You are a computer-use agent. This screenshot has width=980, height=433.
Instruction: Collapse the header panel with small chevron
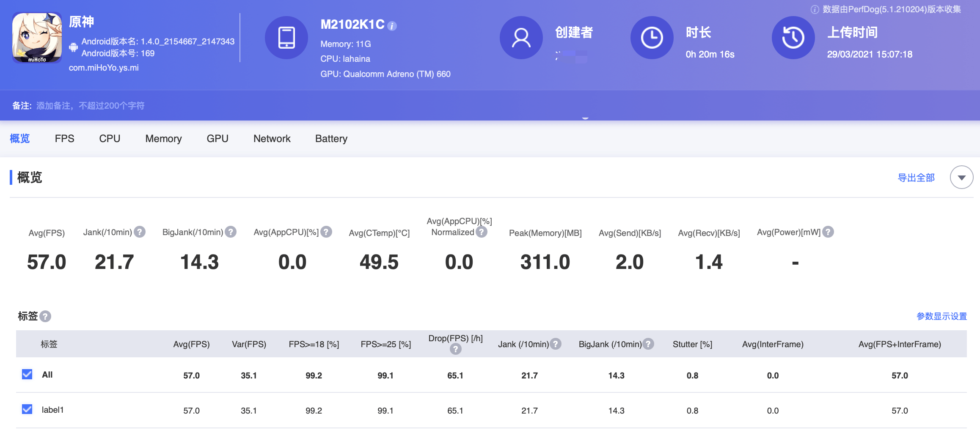tap(585, 118)
